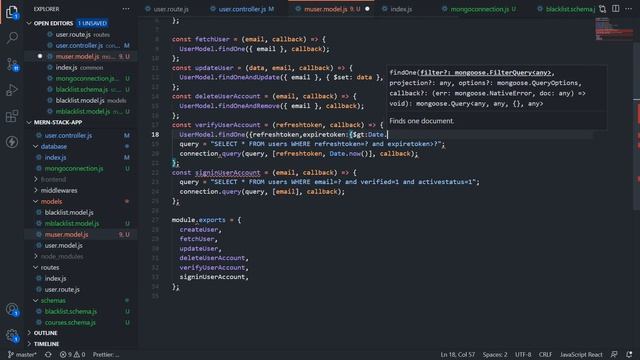This screenshot has height=360, width=640.
Task: Open notifications bell in status bar
Action: pyautogui.click(x=629, y=354)
